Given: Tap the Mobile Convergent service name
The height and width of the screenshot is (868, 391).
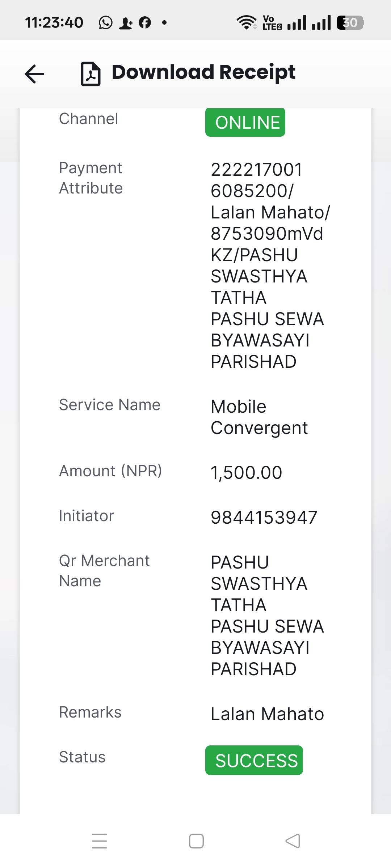Looking at the screenshot, I should click(259, 417).
